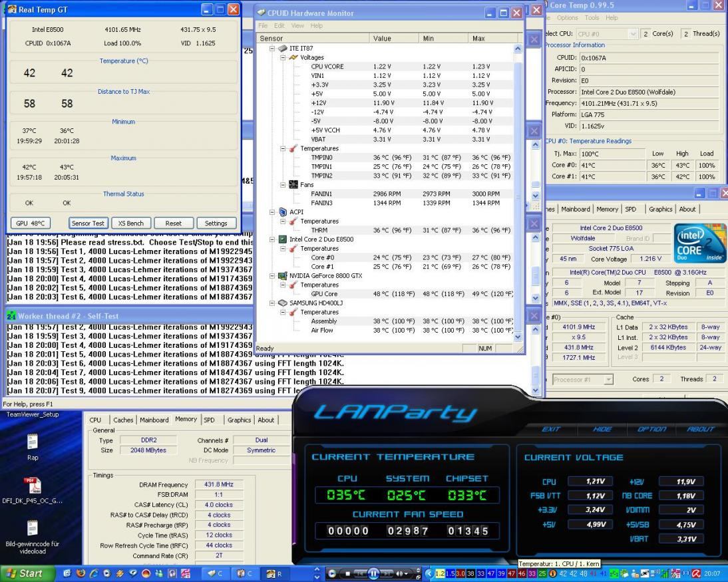Click the Avira red umbrella tray icon
Image resolution: width=728 pixels, height=582 pixels.
point(695,573)
